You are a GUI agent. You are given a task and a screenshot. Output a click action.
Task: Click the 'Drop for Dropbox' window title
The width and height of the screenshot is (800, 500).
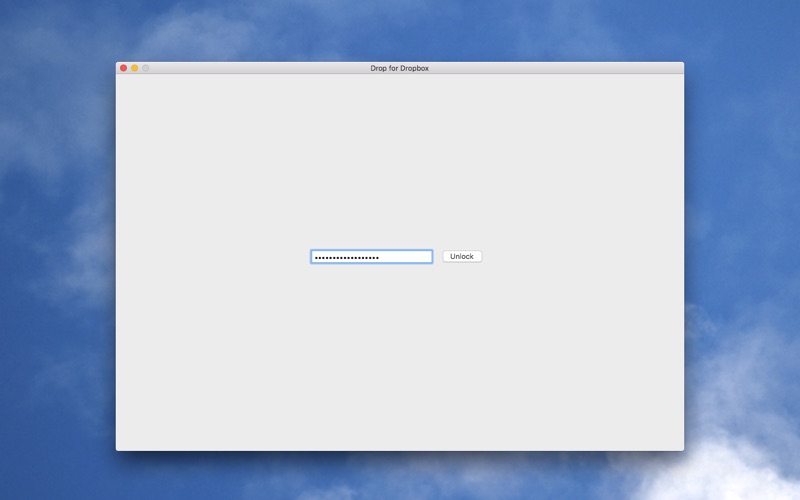pos(399,68)
